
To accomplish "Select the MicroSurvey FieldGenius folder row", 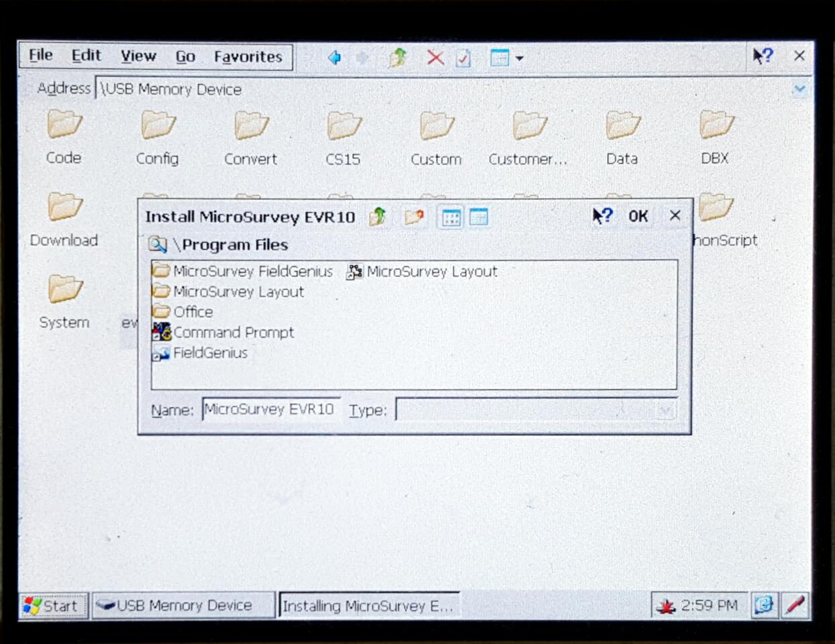I will (243, 271).
